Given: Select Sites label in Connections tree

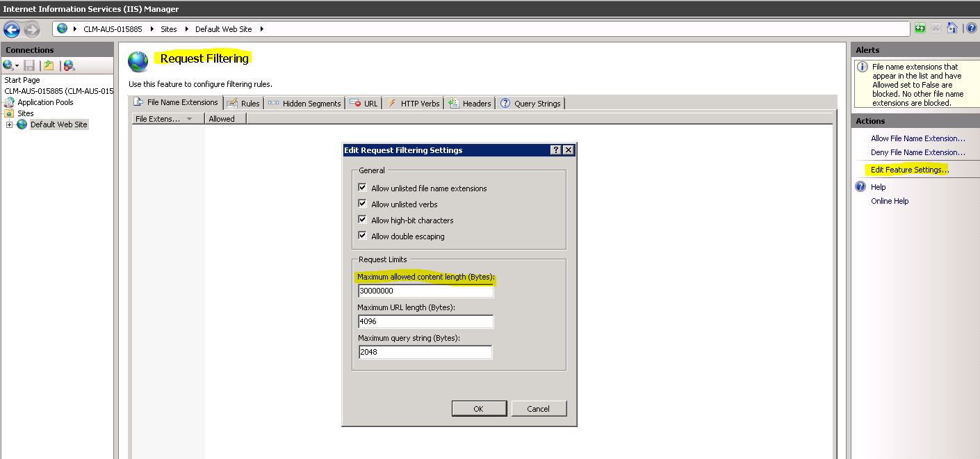Looking at the screenshot, I should pyautogui.click(x=26, y=113).
